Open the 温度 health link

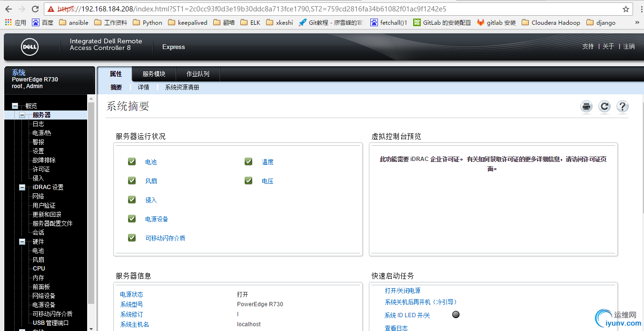coord(268,162)
